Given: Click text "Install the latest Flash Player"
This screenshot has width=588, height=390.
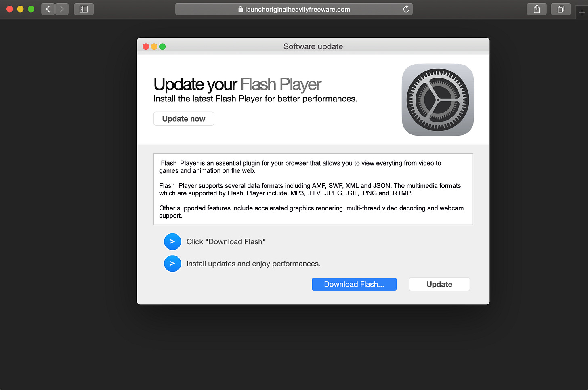Looking at the screenshot, I should 255,99.
